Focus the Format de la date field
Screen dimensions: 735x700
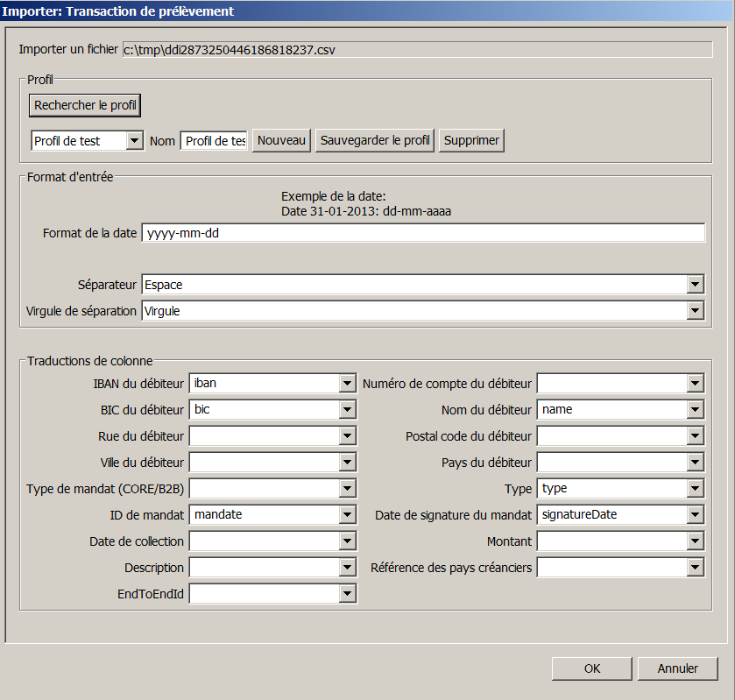(423, 233)
